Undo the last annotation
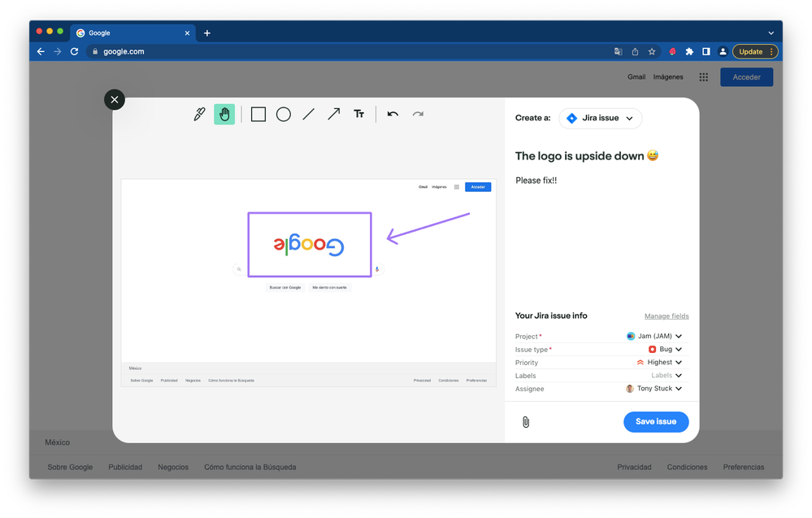Screen dimensions: 812x518 pos(393,114)
